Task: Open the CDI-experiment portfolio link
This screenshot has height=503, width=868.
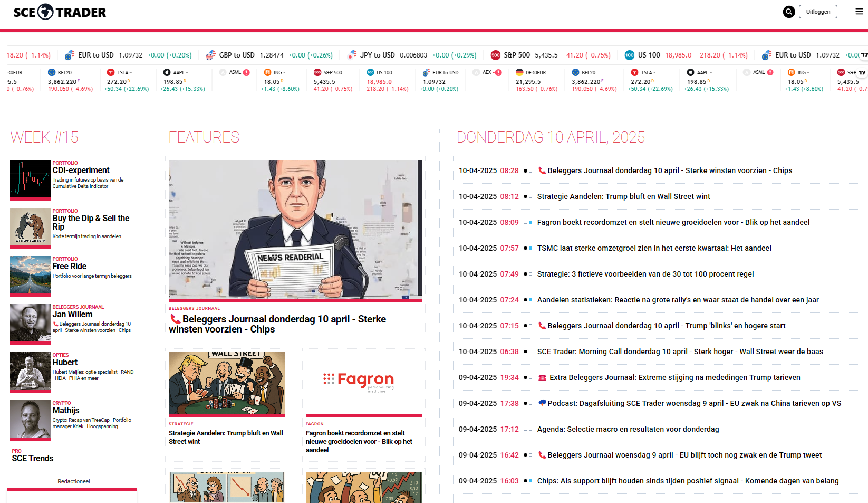Action: [81, 170]
